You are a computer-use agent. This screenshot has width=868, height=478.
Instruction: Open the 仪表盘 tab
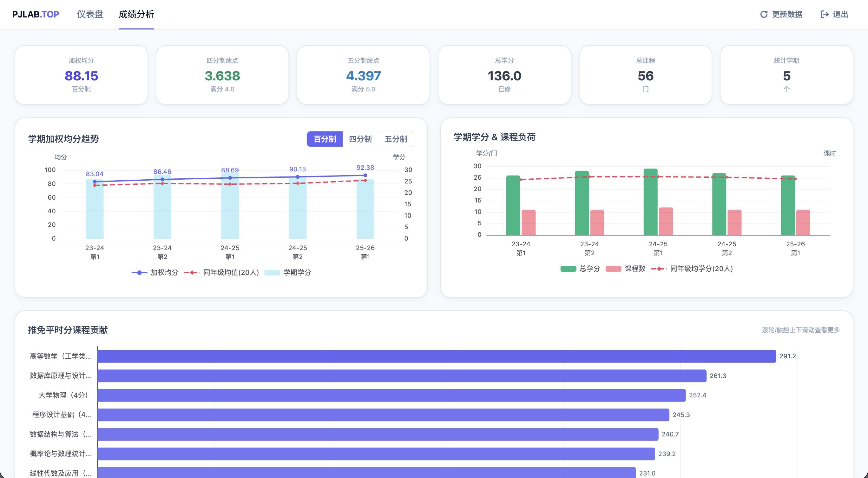pos(90,14)
